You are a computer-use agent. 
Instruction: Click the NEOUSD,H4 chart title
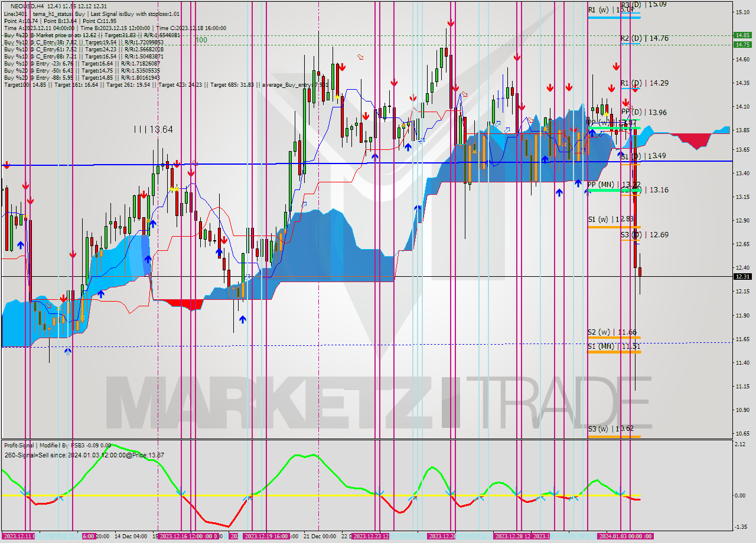(x=58, y=6)
